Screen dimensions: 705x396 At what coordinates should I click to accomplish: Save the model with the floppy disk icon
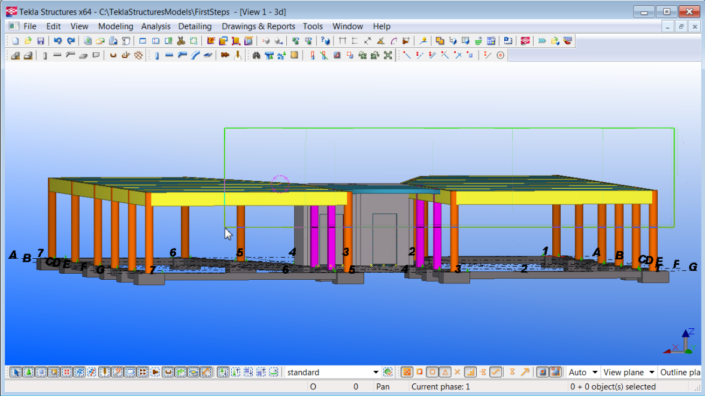40,41
